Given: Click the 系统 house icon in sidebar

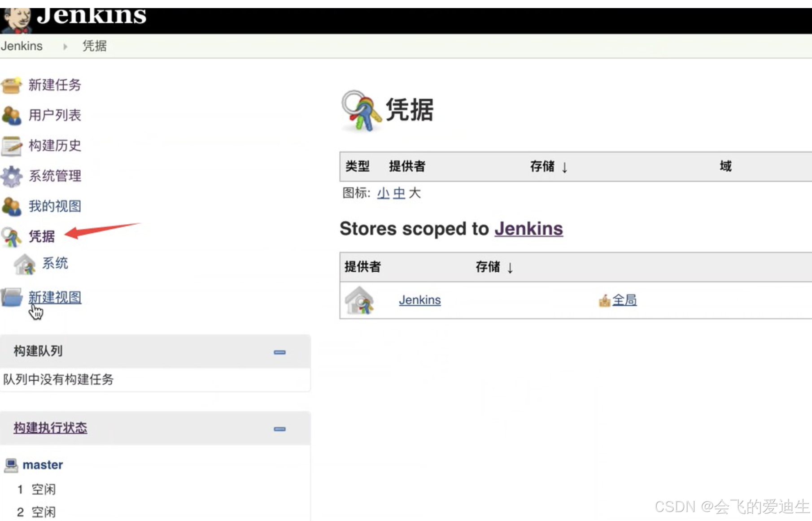Looking at the screenshot, I should [x=25, y=265].
